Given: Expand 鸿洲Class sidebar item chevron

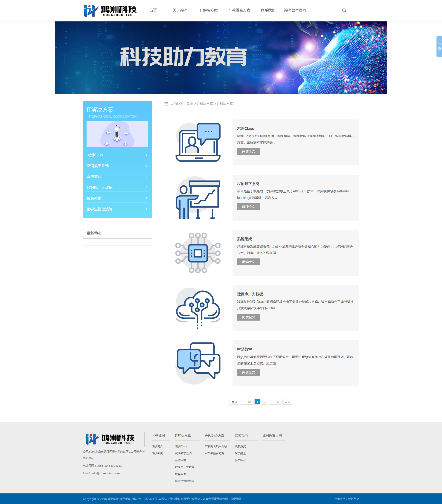Looking at the screenshot, I should tap(146, 155).
